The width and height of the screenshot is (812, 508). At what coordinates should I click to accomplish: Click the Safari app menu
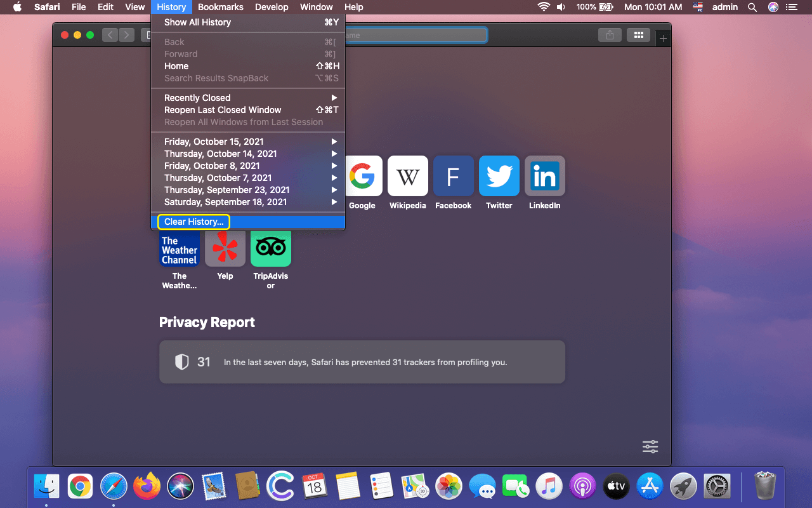point(47,7)
